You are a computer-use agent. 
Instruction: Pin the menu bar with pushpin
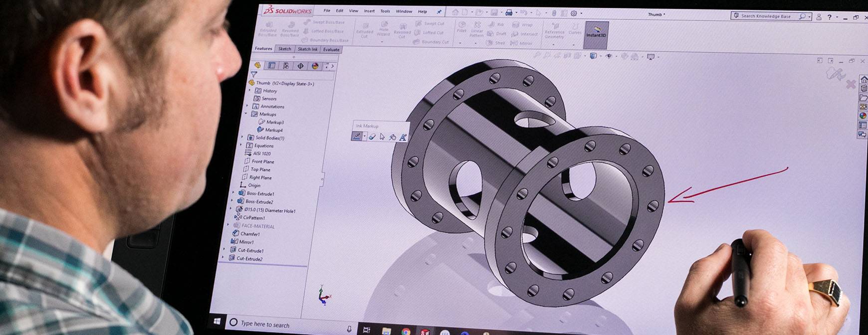(x=439, y=11)
